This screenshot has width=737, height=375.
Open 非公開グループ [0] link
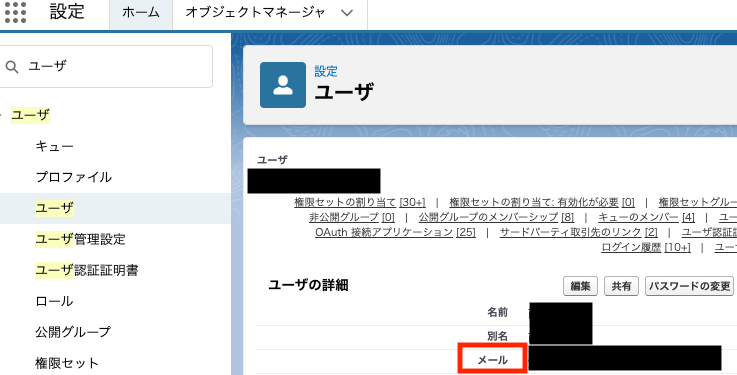(x=352, y=218)
